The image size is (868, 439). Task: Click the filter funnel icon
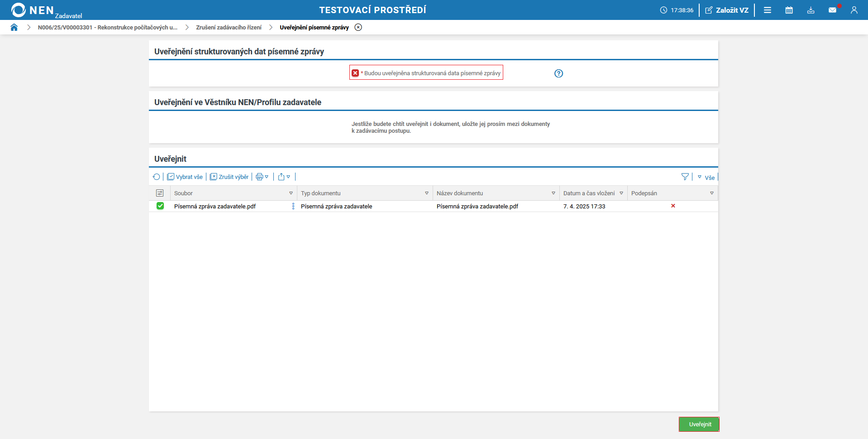(685, 177)
